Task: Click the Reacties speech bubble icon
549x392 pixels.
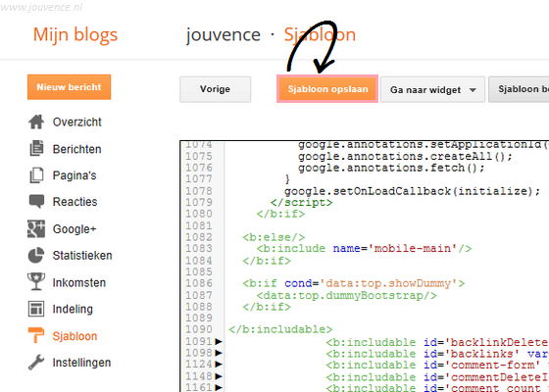Action: [36, 201]
